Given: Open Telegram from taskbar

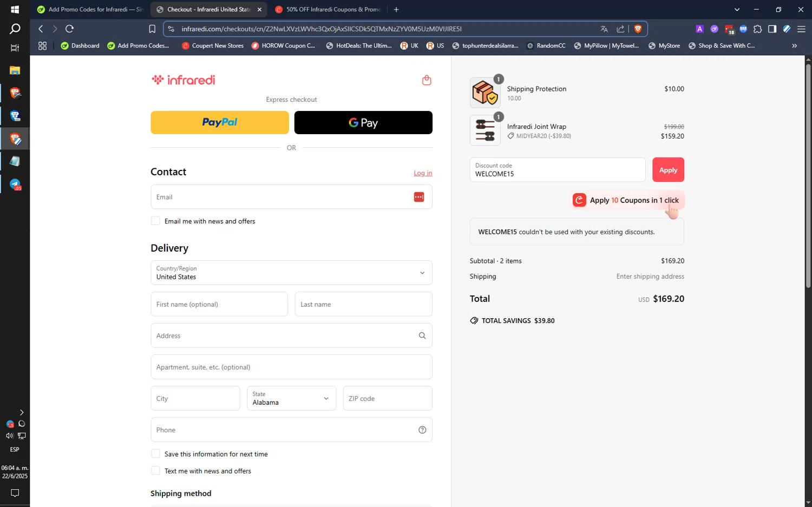Looking at the screenshot, I should pyautogui.click(x=15, y=185).
